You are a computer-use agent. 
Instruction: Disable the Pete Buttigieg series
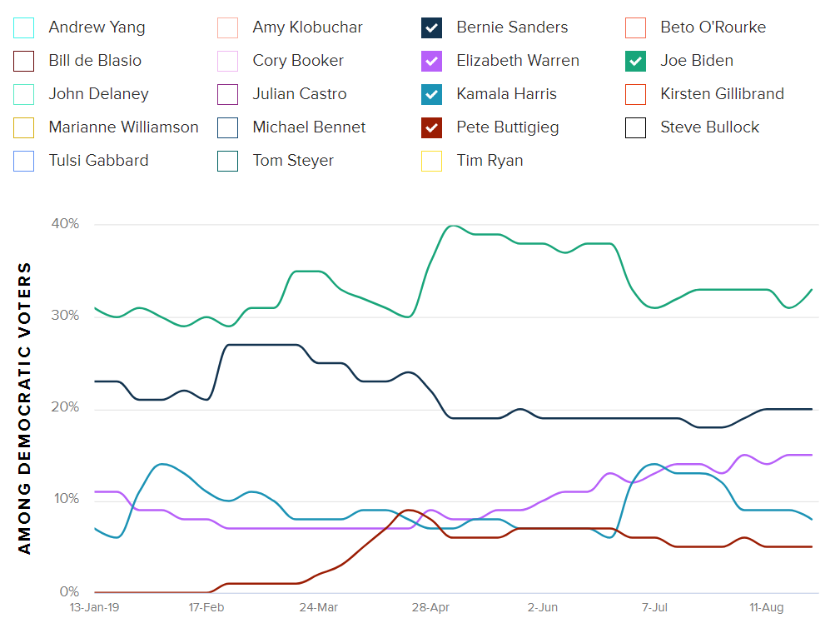pos(431,127)
